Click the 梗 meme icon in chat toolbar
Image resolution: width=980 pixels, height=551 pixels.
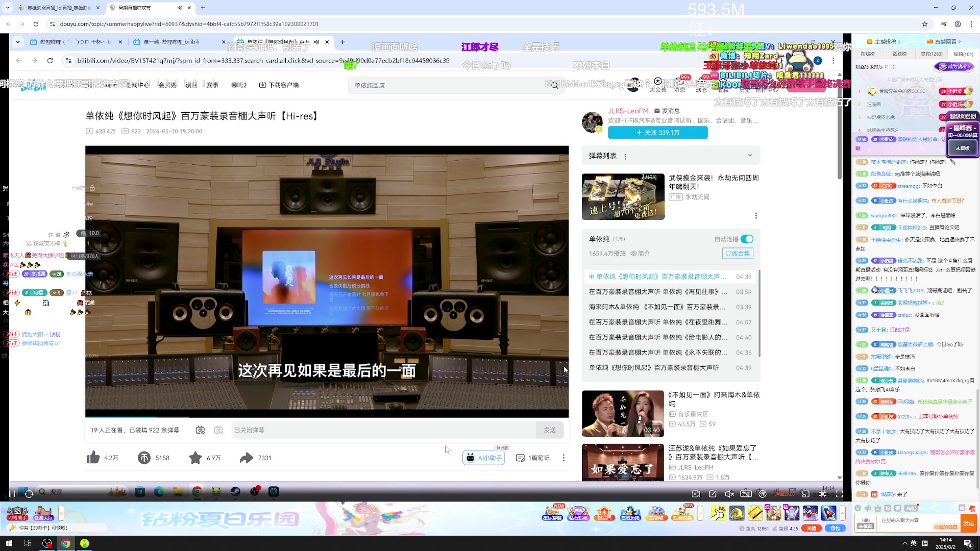tap(898, 508)
